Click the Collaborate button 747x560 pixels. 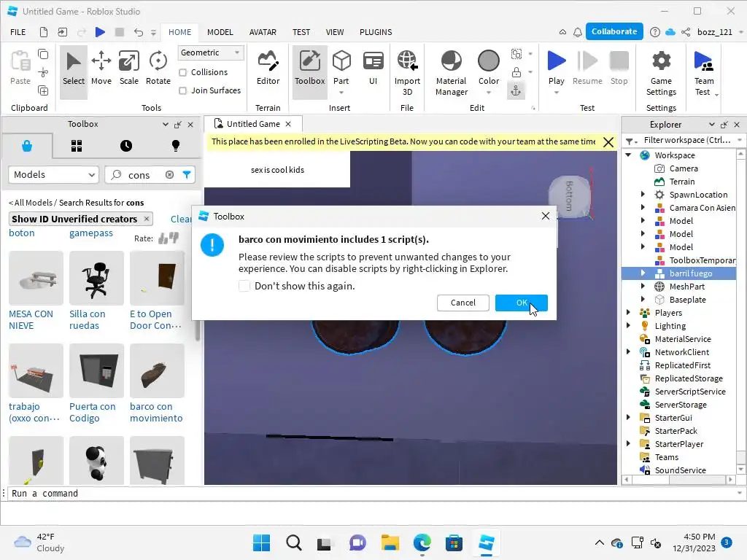(x=614, y=31)
